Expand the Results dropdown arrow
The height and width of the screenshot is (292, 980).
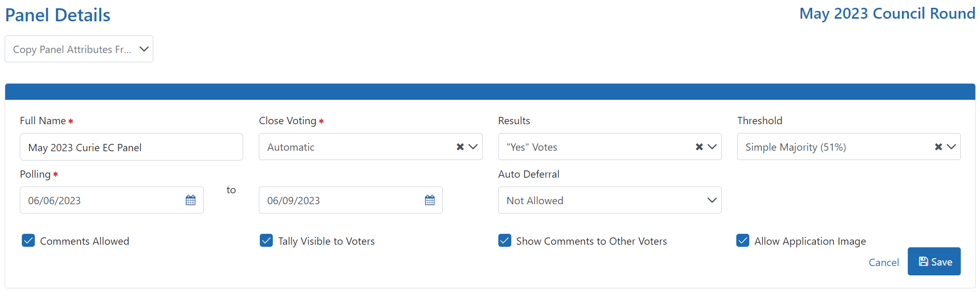click(712, 147)
